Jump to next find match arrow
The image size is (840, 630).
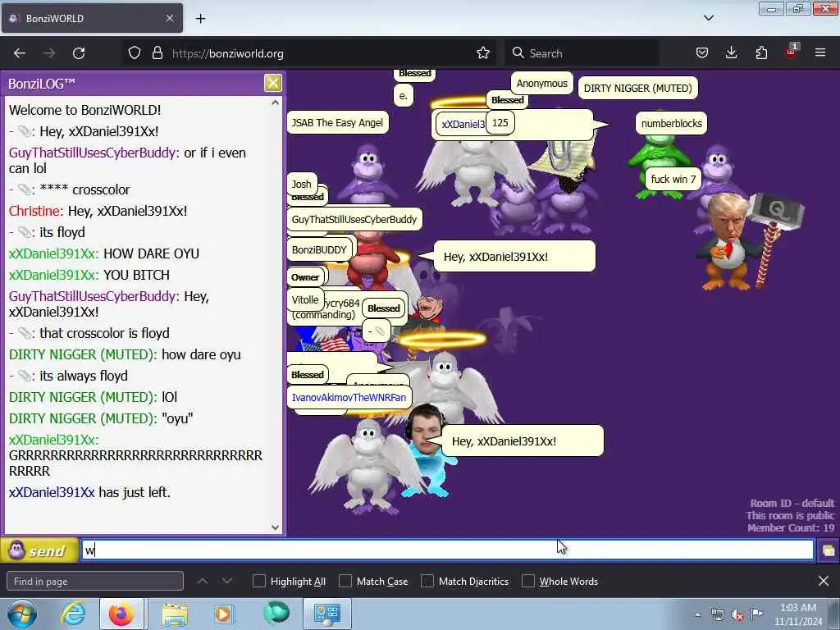227,581
